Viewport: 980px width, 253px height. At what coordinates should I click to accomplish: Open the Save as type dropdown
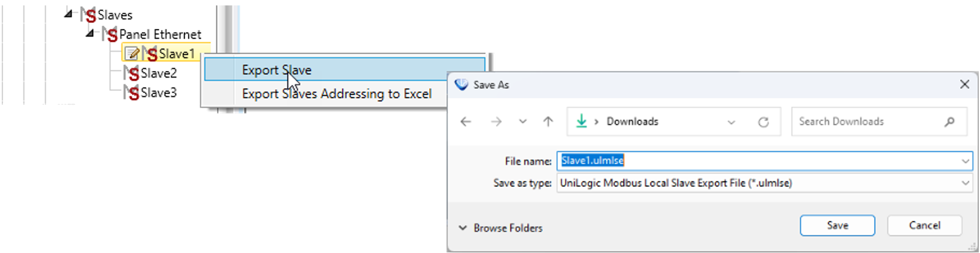(965, 183)
